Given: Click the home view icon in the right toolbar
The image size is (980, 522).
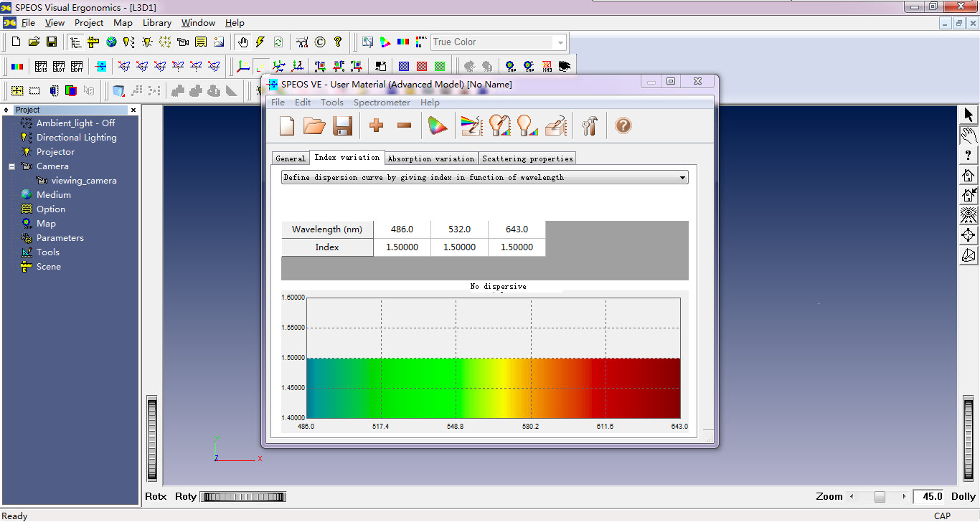Looking at the screenshot, I should point(969,175).
